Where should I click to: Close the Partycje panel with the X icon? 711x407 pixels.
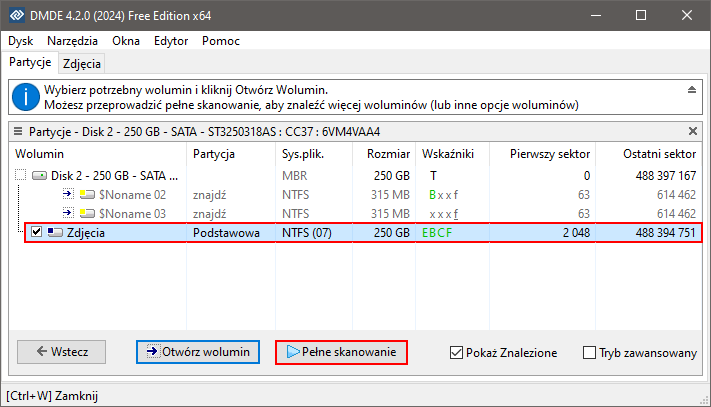pyautogui.click(x=694, y=131)
